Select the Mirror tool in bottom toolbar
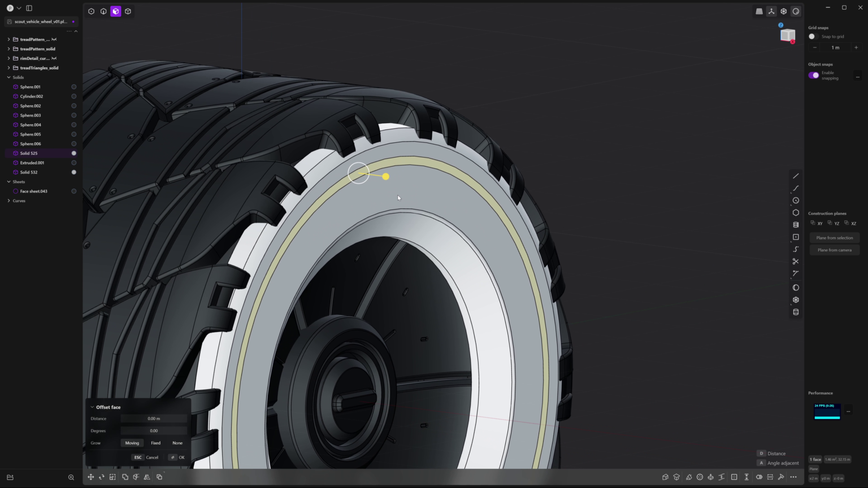 pyautogui.click(x=147, y=477)
